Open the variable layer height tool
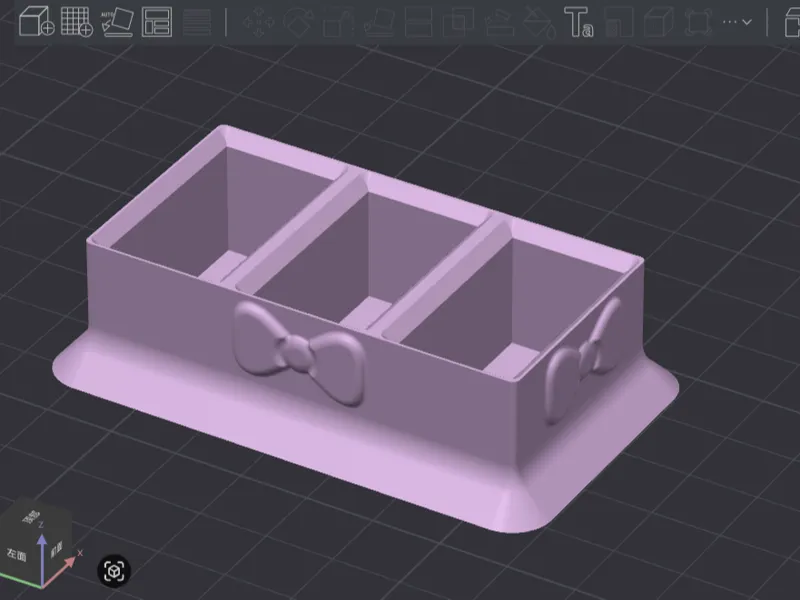Viewport: 800px width, 600px height. (x=196, y=22)
